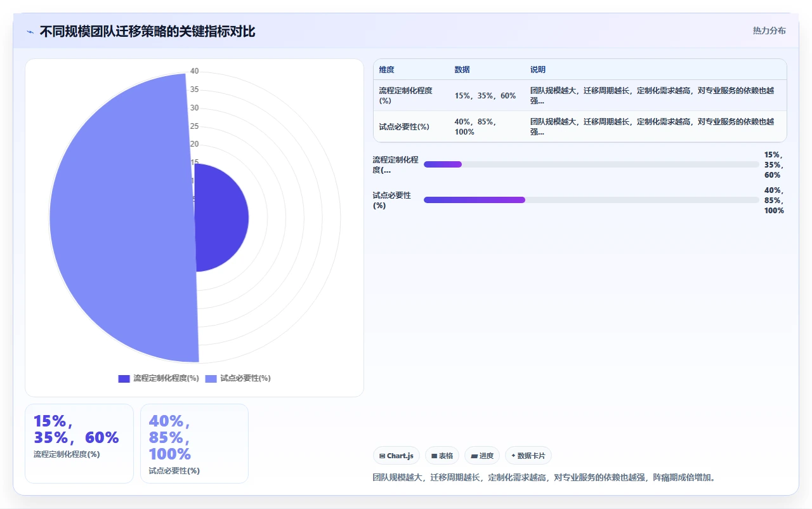Click the dark purple polar chart segment
Image resolution: width=812 pixels, height=509 pixels.
tap(222, 218)
